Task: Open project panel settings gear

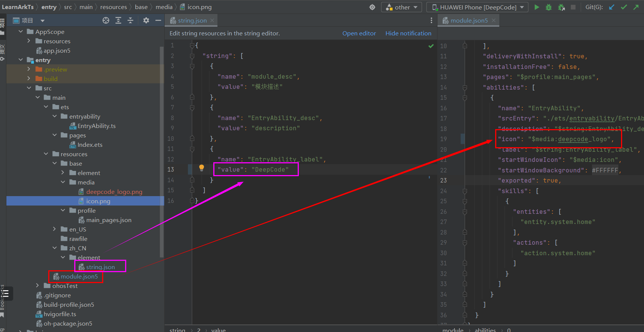Action: (x=146, y=20)
